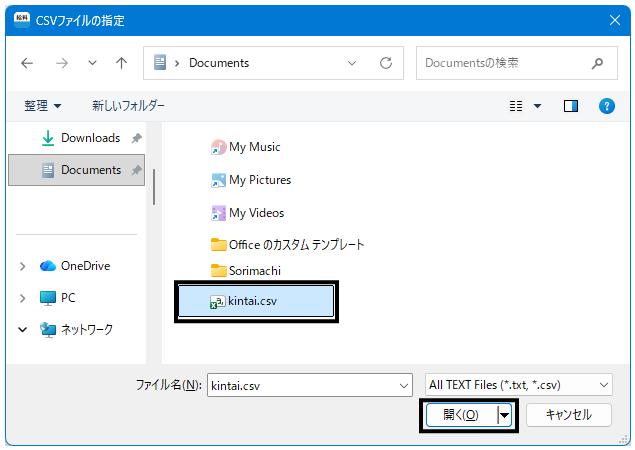
Task: Change view layout icon
Action: pyautogui.click(x=516, y=106)
